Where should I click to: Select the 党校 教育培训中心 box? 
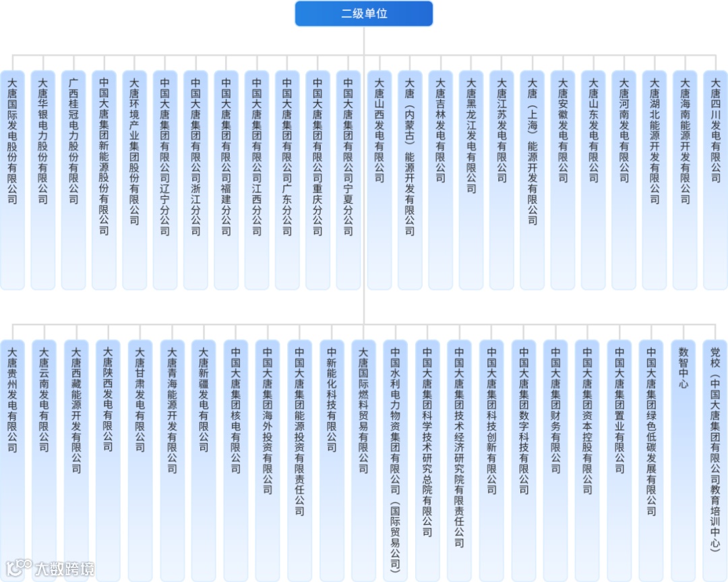coord(715,461)
